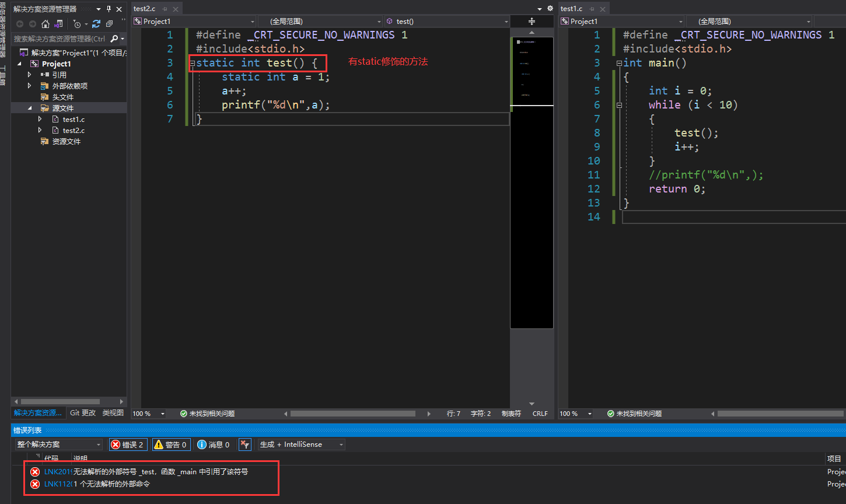Image resolution: width=846 pixels, height=504 pixels.
Task: Pin the Solution Explorer panel
Action: [x=109, y=9]
